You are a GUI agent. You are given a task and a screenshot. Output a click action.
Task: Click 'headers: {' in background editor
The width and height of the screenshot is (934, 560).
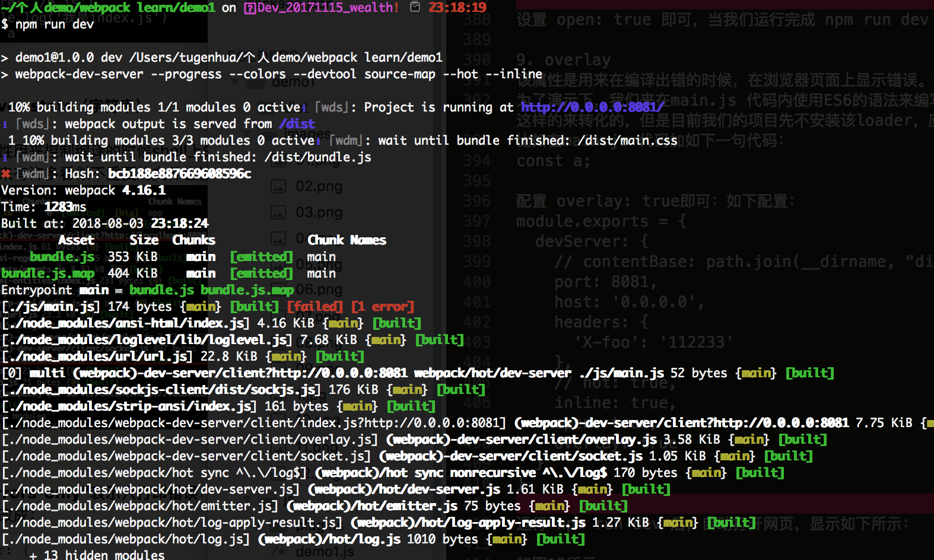click(x=601, y=322)
